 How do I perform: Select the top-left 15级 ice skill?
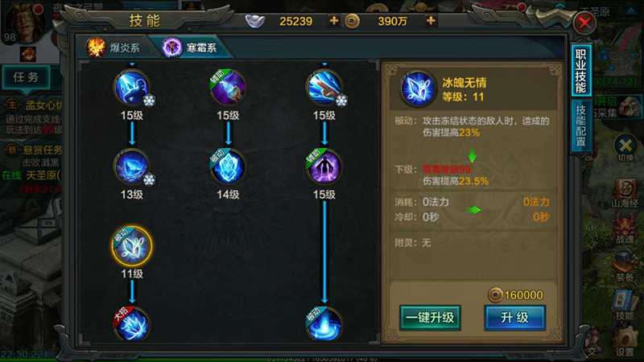[x=132, y=88]
